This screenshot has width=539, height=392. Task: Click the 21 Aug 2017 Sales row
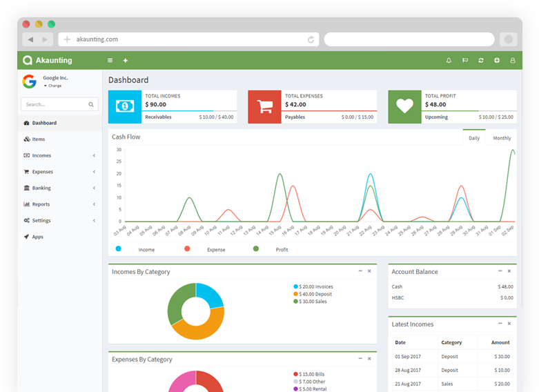(452, 384)
